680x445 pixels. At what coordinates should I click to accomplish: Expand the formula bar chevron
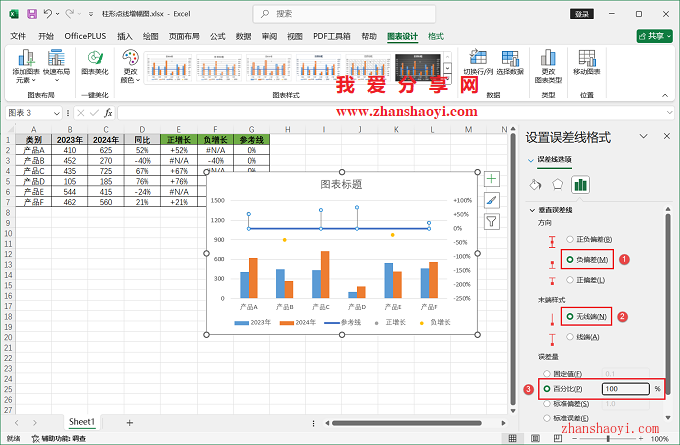coord(670,113)
